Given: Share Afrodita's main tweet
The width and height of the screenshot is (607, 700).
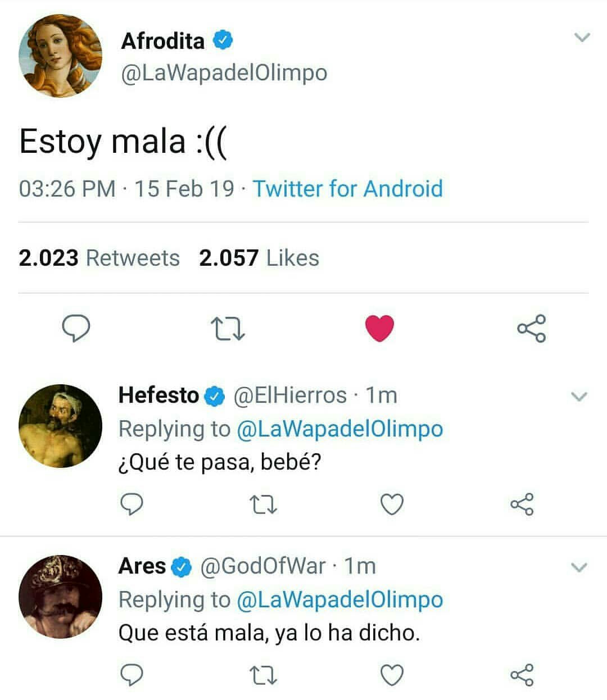Looking at the screenshot, I should point(531,329).
